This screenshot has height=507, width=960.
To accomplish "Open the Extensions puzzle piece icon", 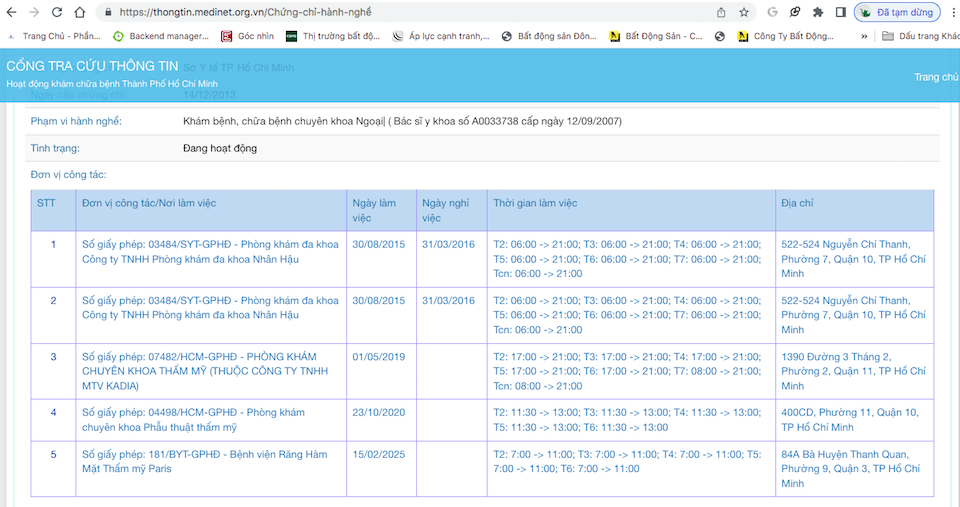I will (818, 12).
